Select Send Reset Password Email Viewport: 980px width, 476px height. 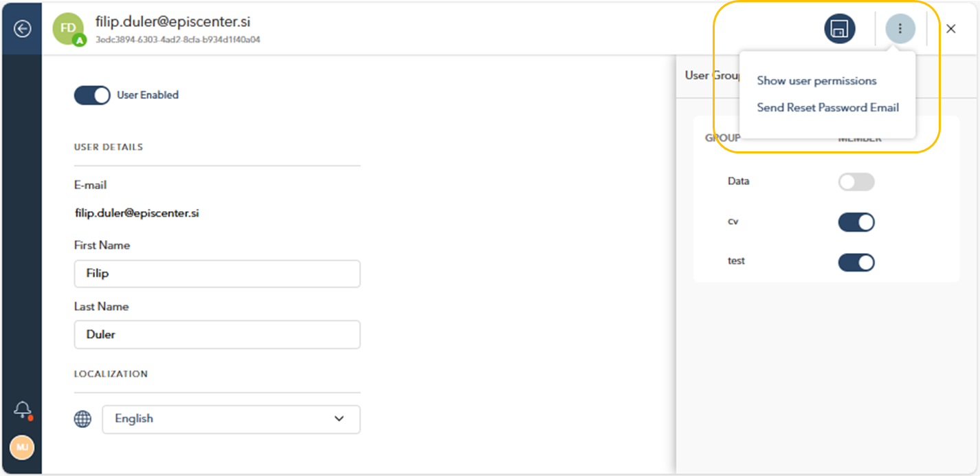click(827, 107)
